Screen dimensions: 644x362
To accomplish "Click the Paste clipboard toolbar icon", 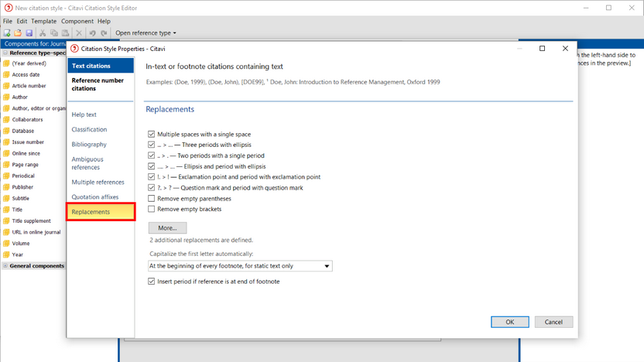I will 65,32.
